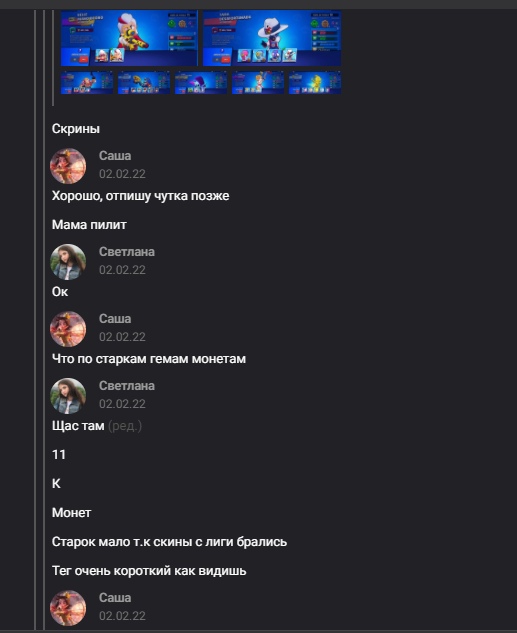Image resolution: width=517 pixels, height=633 pixels.
Task: Open the third small thumbnail with purple brawler
Action: (x=201, y=82)
